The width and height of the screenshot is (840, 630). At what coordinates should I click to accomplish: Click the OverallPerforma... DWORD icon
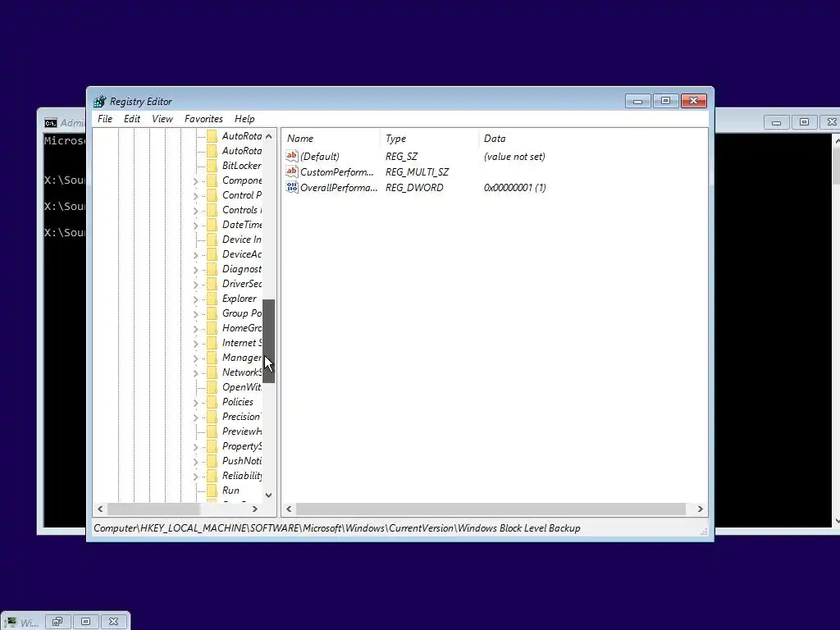click(292, 187)
